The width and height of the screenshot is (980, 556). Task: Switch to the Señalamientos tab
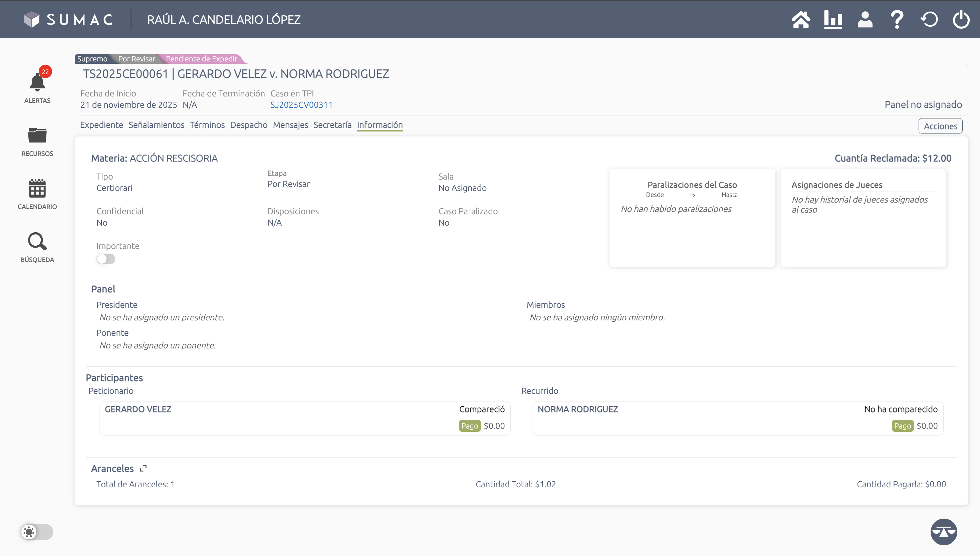coord(156,125)
